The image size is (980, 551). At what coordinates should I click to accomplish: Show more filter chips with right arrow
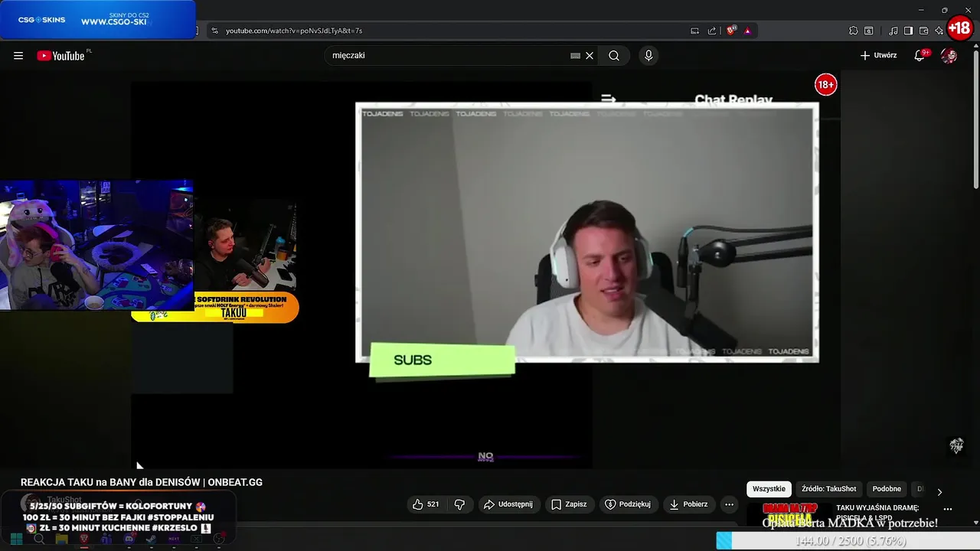939,491
